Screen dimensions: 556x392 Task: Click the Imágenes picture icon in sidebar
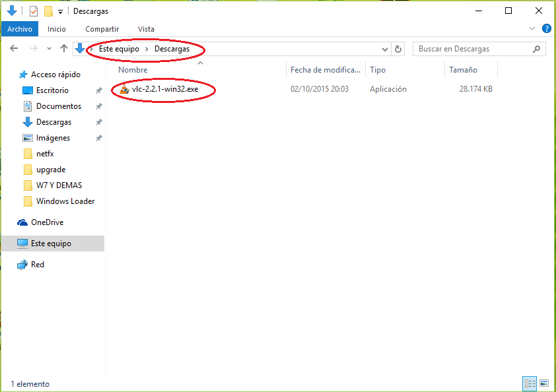click(x=28, y=138)
